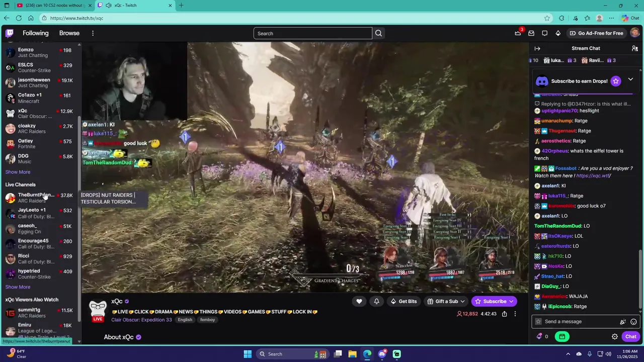Viewport: 644px width, 362px height.
Task: Click the chat identity star icon
Action: [x=538, y=322]
